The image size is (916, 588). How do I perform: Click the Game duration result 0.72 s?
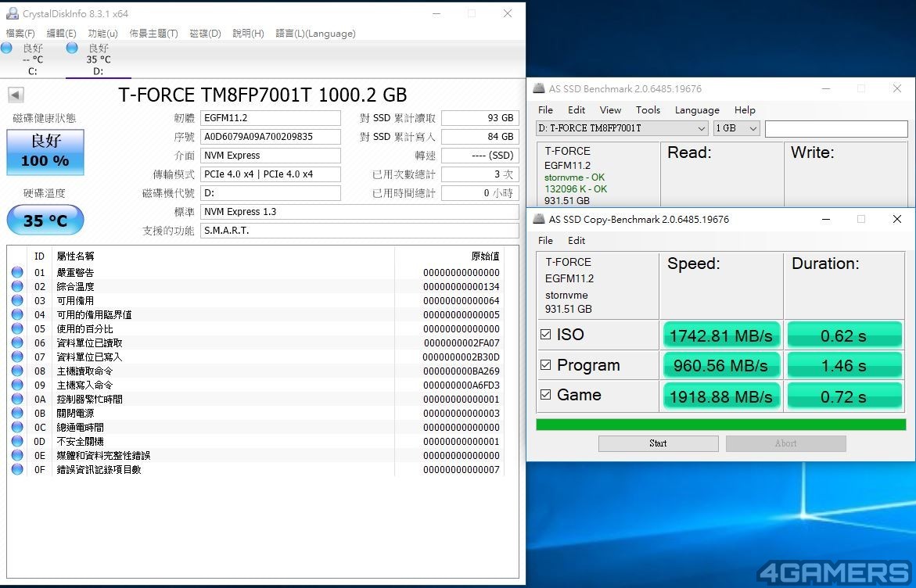point(844,396)
